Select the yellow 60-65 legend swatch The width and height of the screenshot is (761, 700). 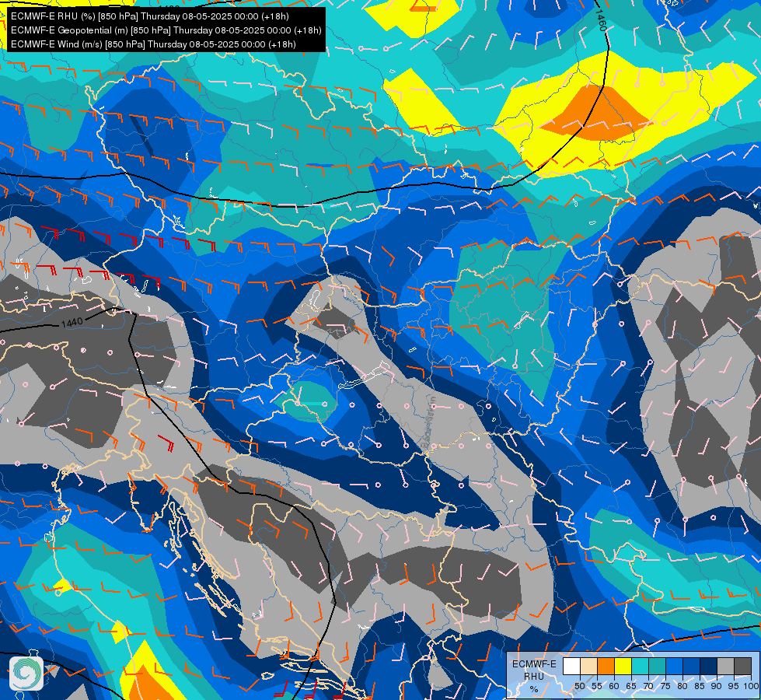point(623,666)
